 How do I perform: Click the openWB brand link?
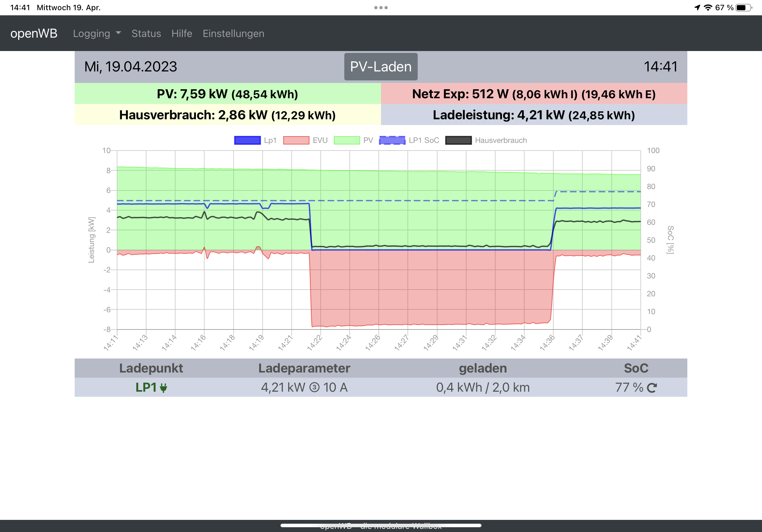coord(34,33)
